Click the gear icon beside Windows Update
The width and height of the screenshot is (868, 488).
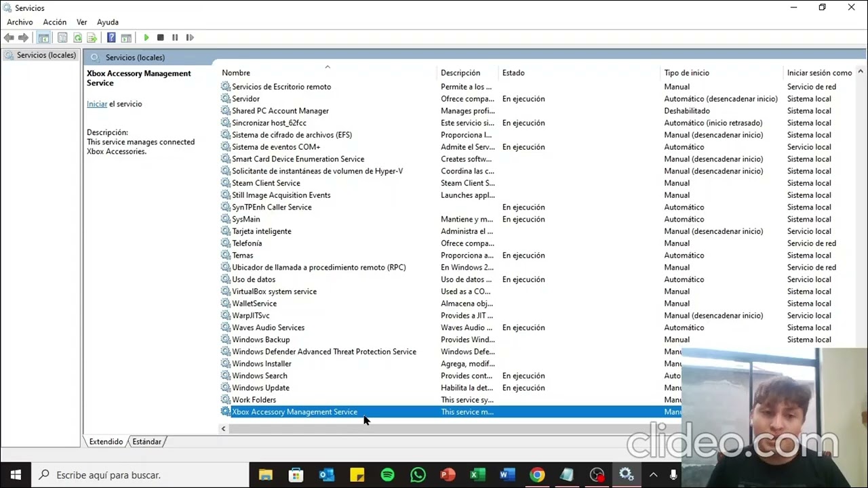point(226,388)
